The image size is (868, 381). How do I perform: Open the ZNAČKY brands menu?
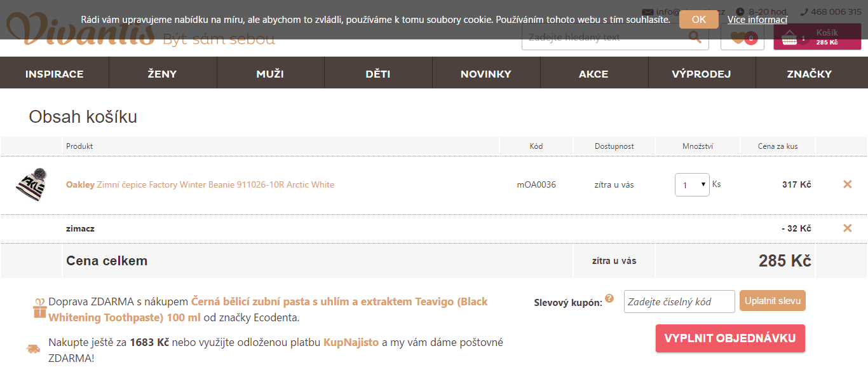click(809, 74)
